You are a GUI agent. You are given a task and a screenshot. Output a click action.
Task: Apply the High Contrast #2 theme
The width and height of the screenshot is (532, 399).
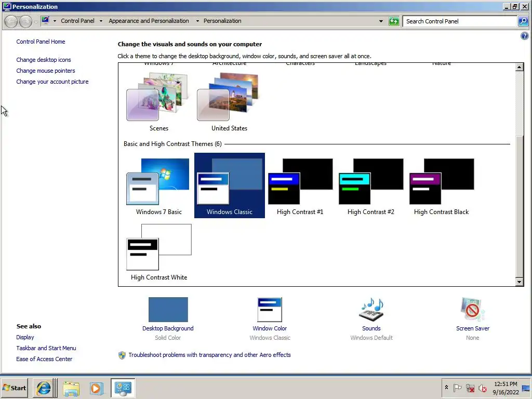click(370, 185)
